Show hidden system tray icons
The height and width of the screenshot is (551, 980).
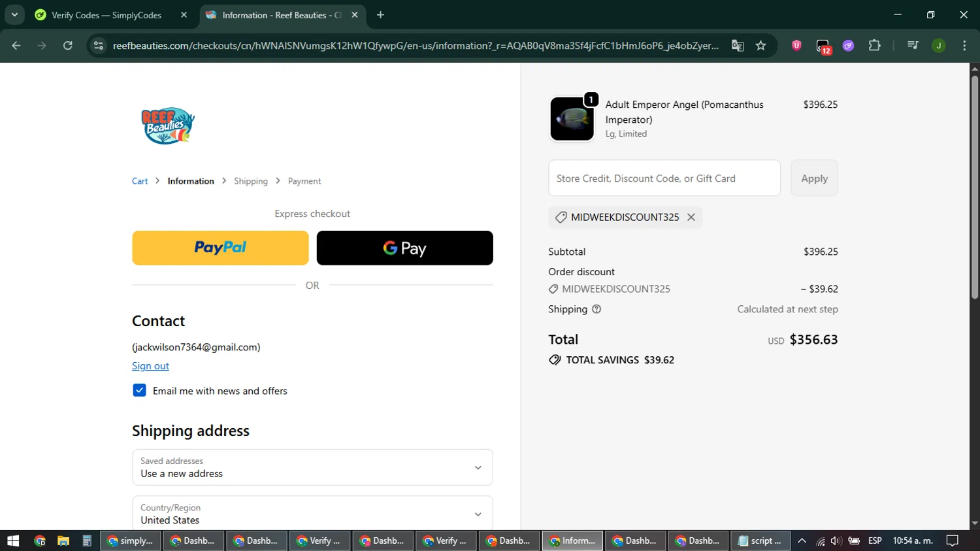click(802, 541)
